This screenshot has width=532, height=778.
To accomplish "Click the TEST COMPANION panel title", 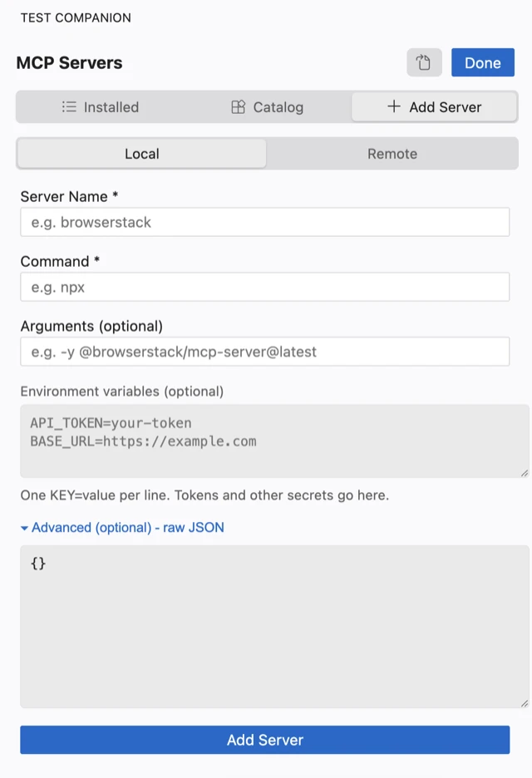I will pos(76,17).
